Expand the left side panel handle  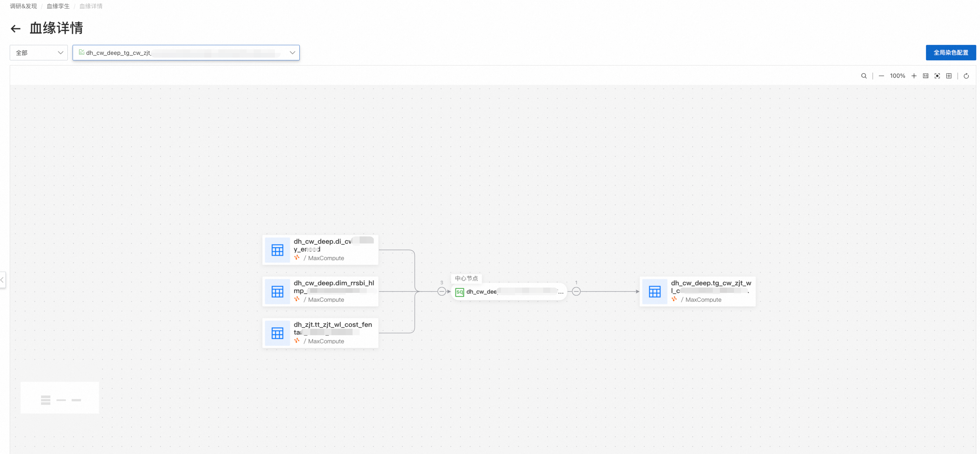click(2, 280)
